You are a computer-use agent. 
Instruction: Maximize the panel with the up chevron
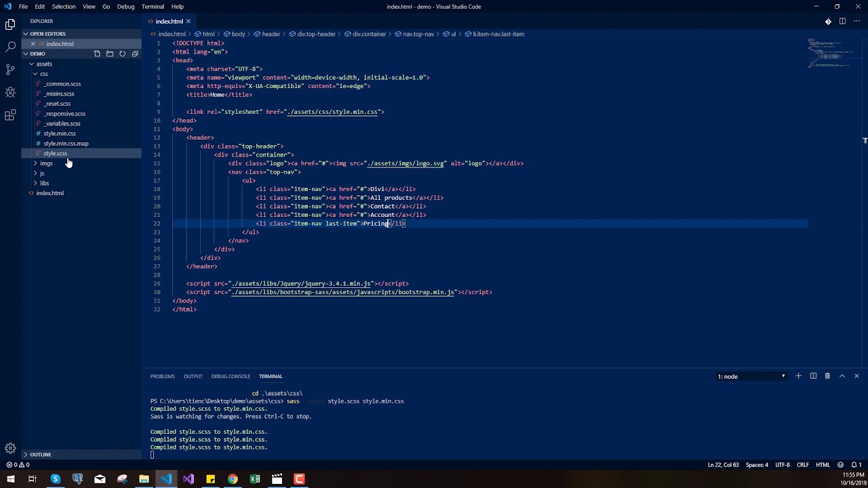[x=842, y=376]
